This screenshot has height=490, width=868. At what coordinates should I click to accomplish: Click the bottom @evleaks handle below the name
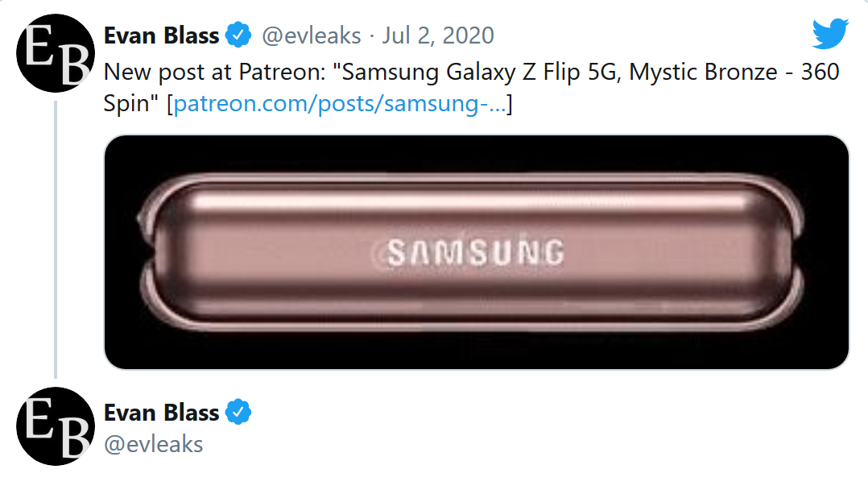click(x=153, y=444)
